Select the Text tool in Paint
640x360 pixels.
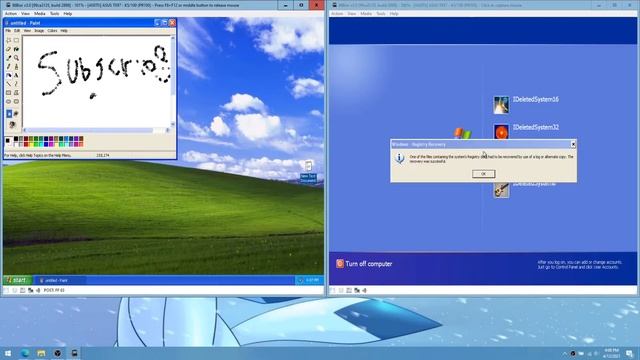pyautogui.click(x=16, y=76)
